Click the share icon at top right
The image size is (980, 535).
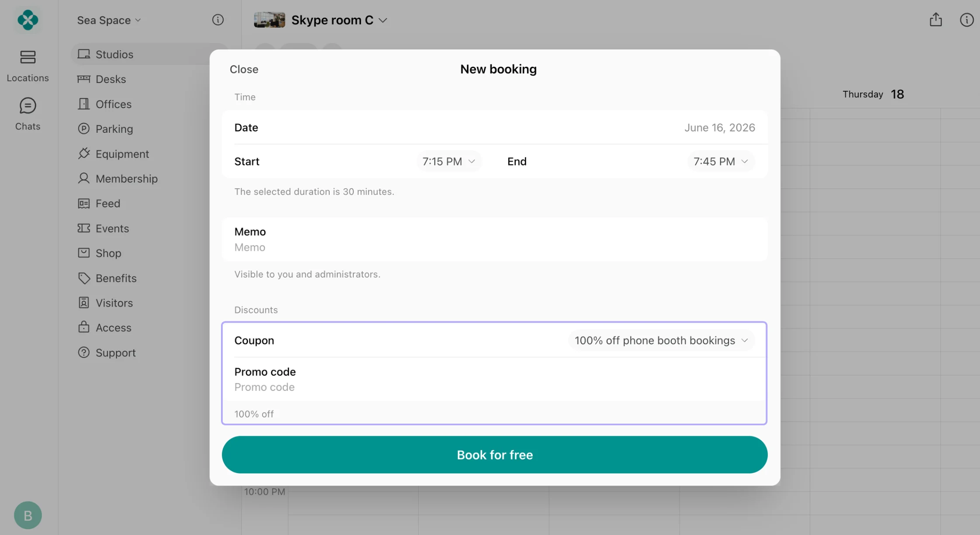coord(935,20)
